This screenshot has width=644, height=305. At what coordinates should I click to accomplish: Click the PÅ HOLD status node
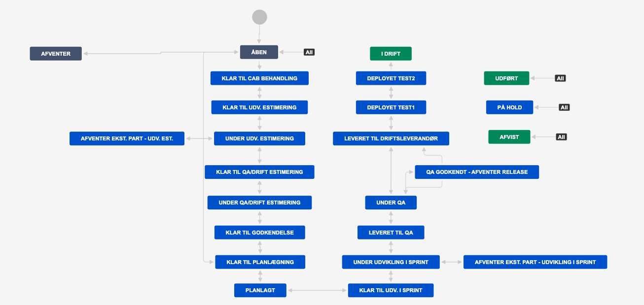510,107
